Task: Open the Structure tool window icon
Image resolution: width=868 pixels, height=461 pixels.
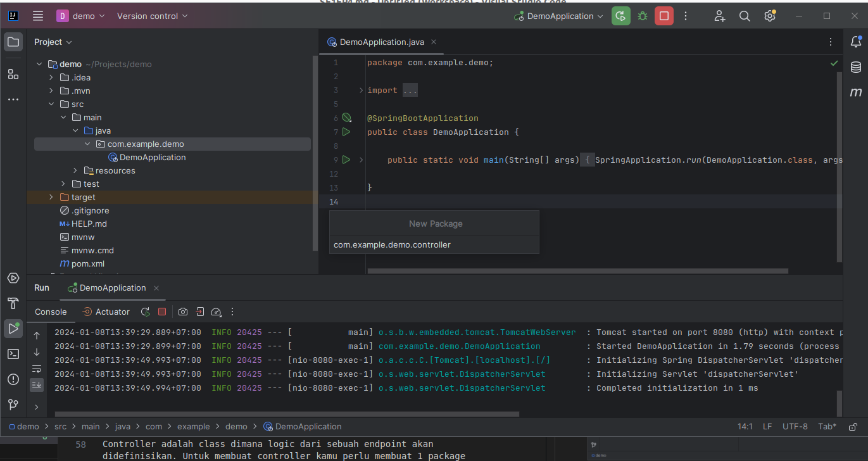Action: pyautogui.click(x=13, y=74)
